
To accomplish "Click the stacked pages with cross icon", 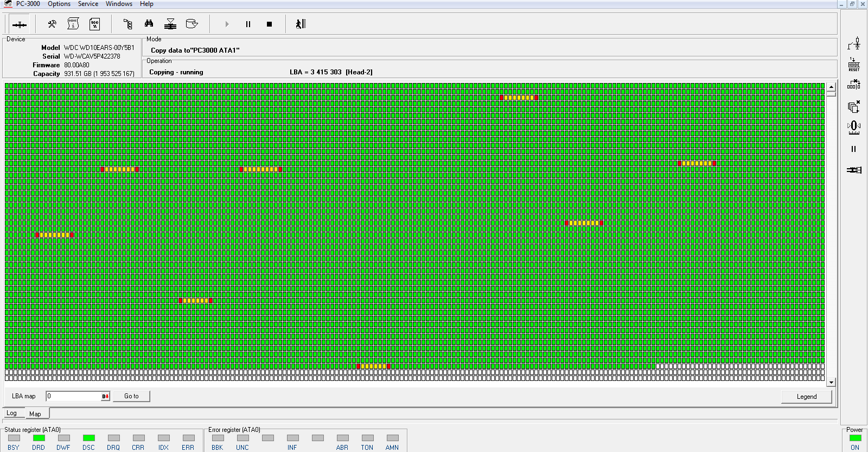I will click(x=854, y=106).
